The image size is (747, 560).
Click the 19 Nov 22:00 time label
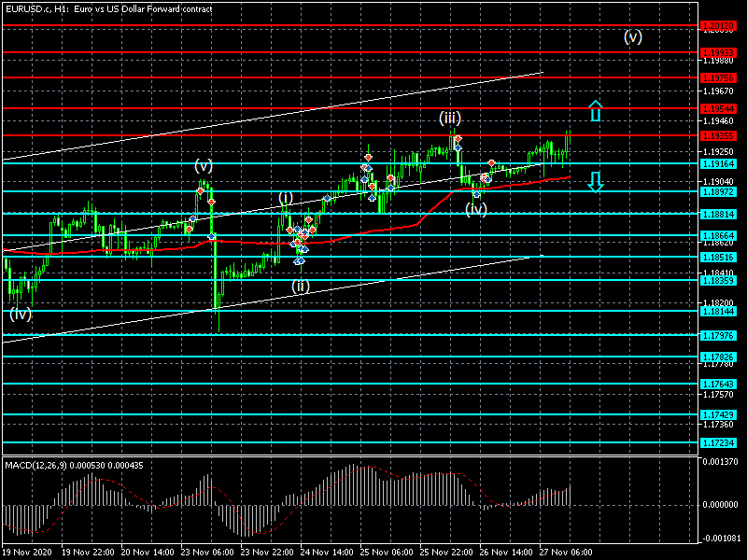(x=88, y=553)
